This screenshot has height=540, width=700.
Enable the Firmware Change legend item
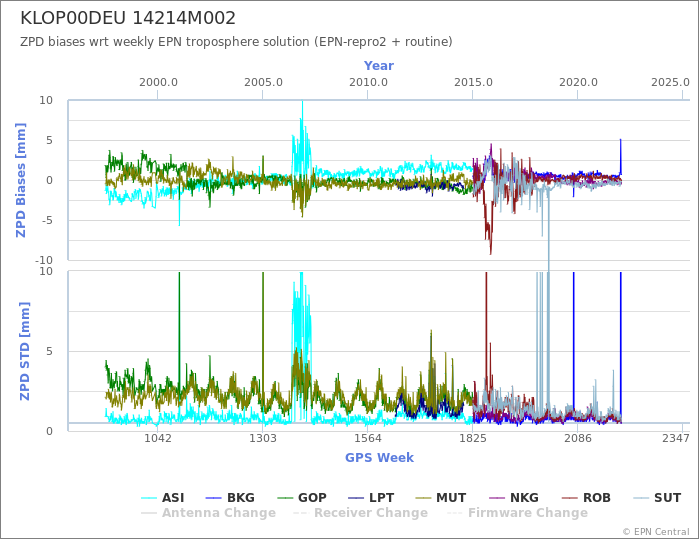click(x=517, y=513)
